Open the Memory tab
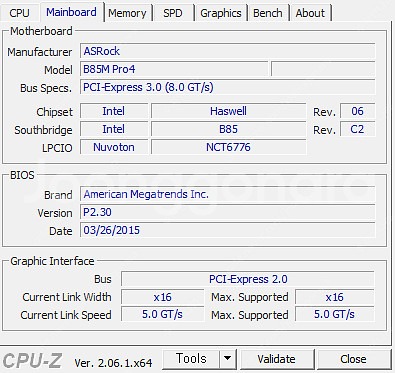Viewport: 395px width, 373px height. point(127,13)
